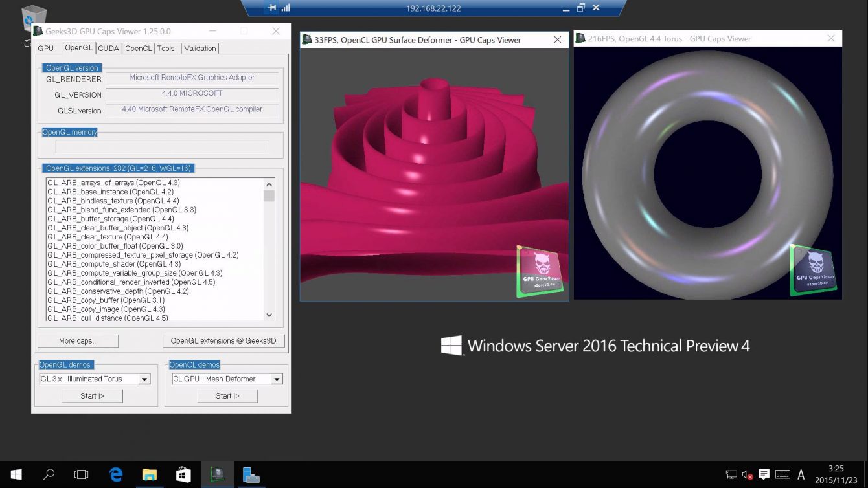Viewport: 868px width, 488px height.
Task: Select GL_ARB_copy_buffer extension
Action: point(106,301)
